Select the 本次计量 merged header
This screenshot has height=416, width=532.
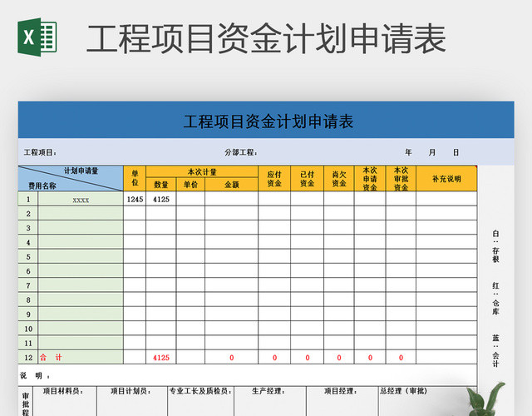(202, 171)
